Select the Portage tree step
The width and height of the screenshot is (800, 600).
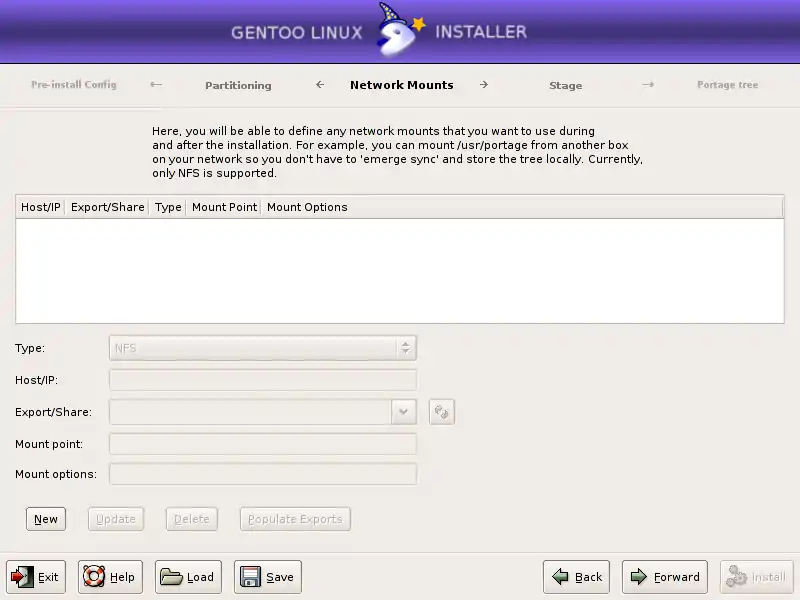pyautogui.click(x=727, y=85)
